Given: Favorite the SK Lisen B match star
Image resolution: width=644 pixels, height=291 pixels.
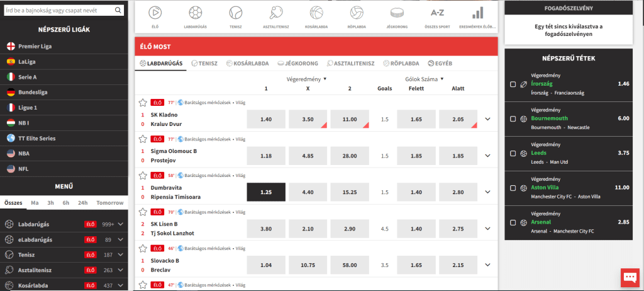Looking at the screenshot, I should pos(143,212).
